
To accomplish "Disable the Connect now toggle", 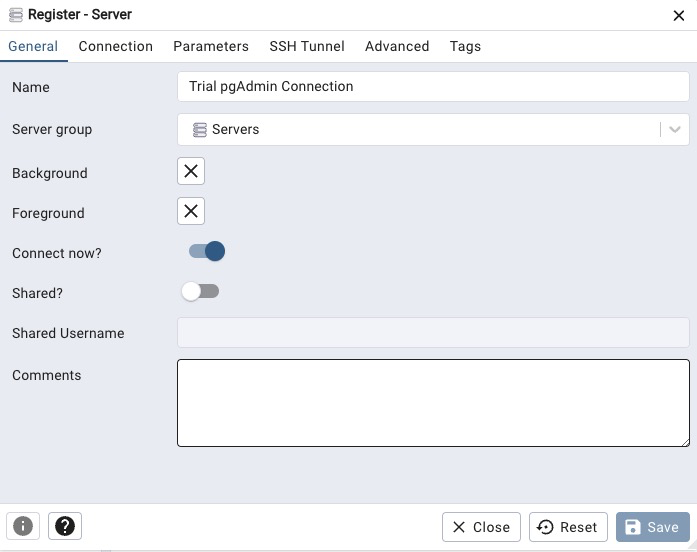I will pyautogui.click(x=207, y=251).
